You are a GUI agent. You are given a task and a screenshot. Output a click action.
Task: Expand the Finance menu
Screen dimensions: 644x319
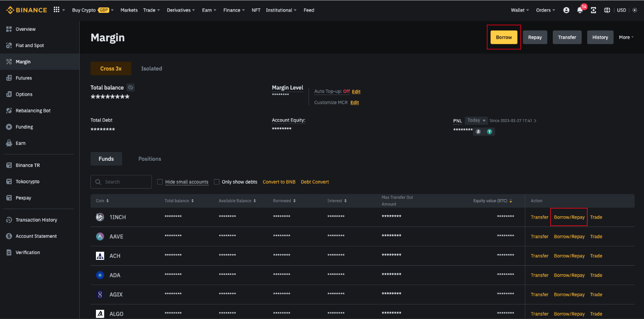coord(234,10)
